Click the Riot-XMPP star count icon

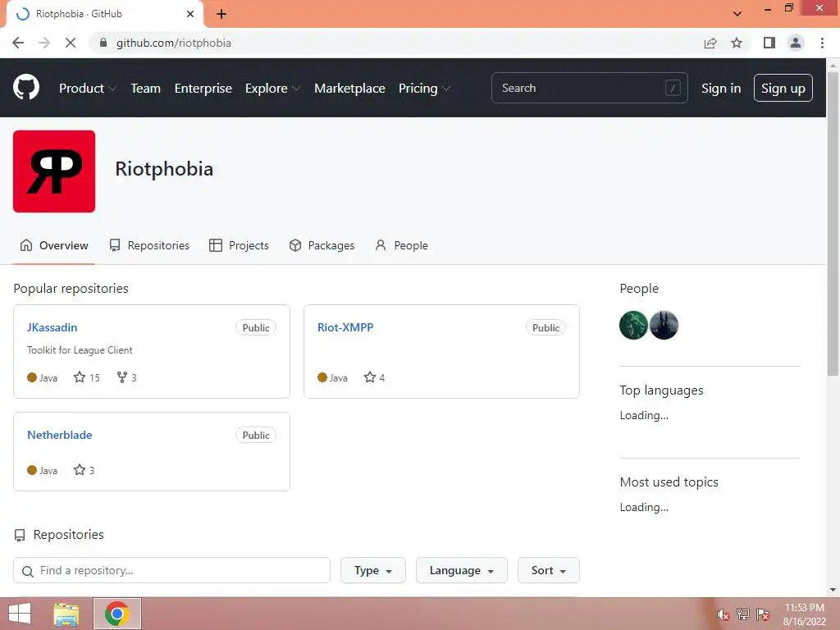tap(370, 377)
